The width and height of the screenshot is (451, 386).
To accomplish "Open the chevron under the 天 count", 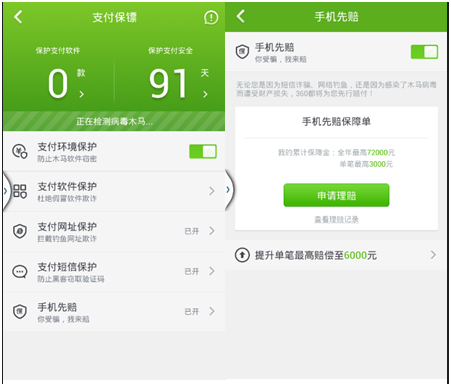I will [x=205, y=94].
